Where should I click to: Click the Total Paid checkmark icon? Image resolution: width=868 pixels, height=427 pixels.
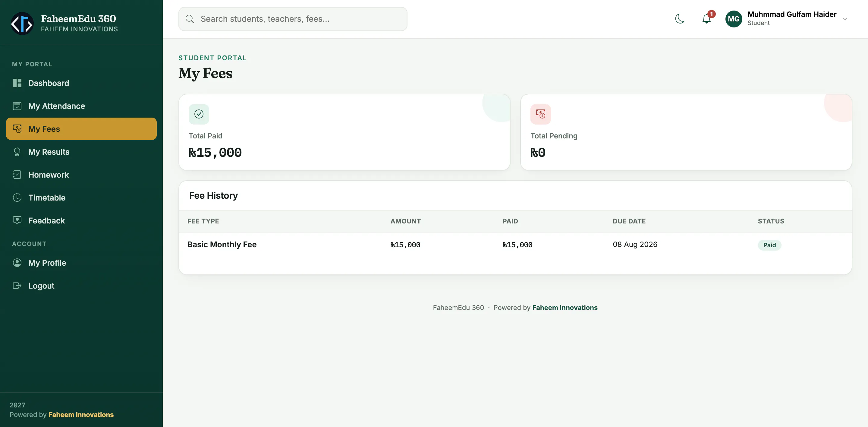tap(199, 114)
